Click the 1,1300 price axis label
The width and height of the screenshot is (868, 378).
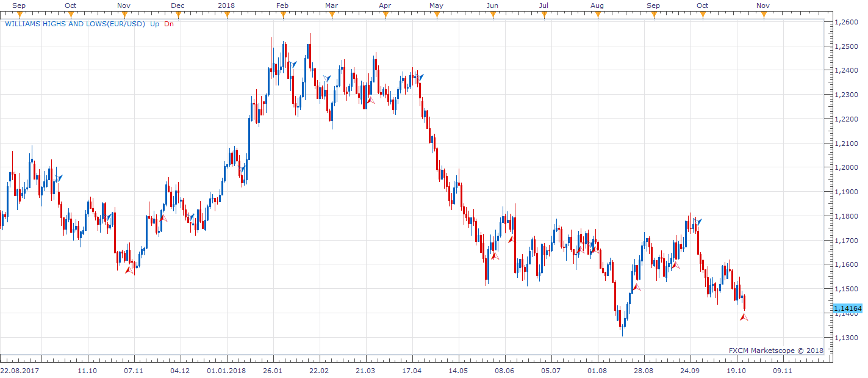[845, 338]
